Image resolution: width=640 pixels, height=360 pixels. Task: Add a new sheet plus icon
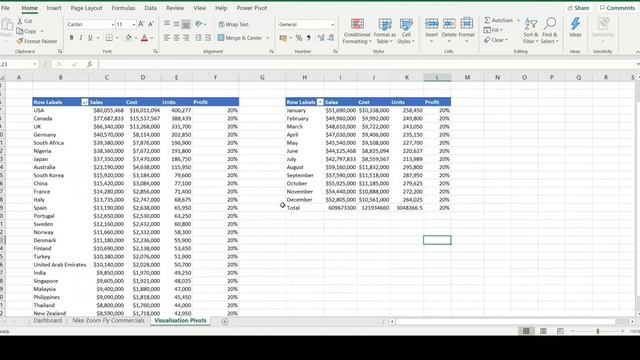coord(224,322)
